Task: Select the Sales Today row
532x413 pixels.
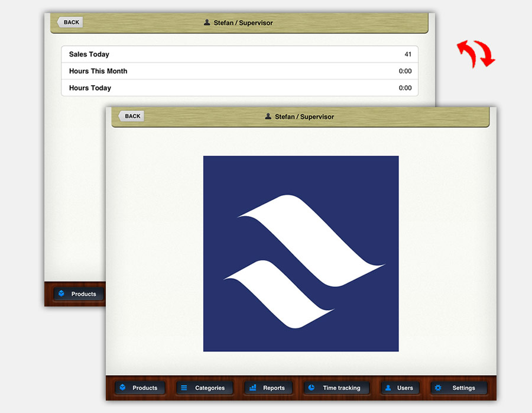Action: (x=239, y=54)
